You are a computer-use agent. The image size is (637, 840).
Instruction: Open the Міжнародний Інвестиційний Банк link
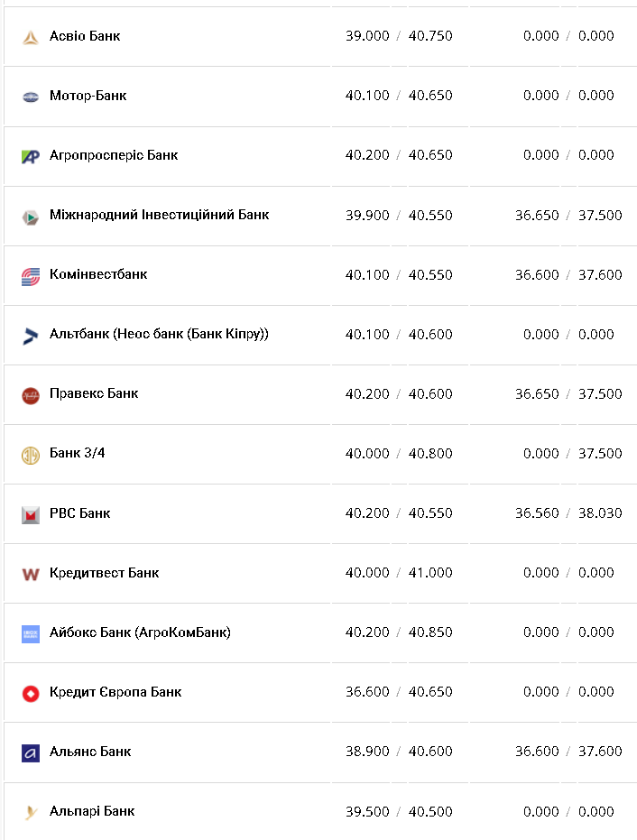click(159, 215)
